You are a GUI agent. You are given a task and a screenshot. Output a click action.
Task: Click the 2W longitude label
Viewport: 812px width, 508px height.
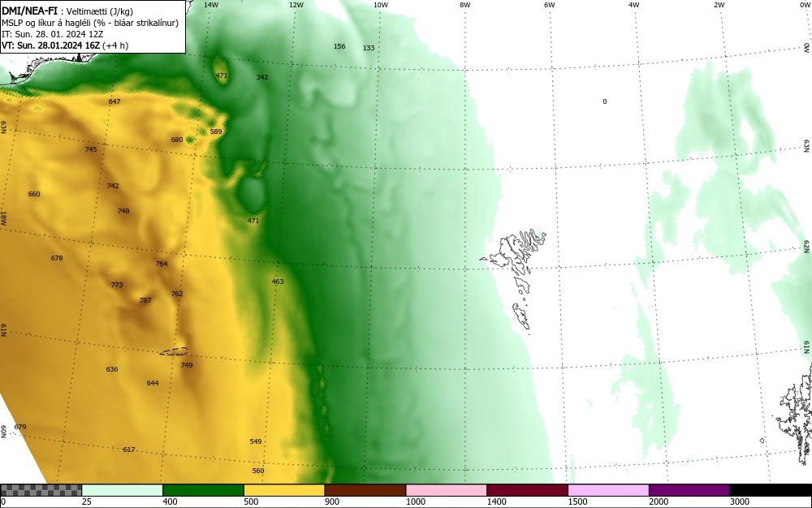click(719, 5)
